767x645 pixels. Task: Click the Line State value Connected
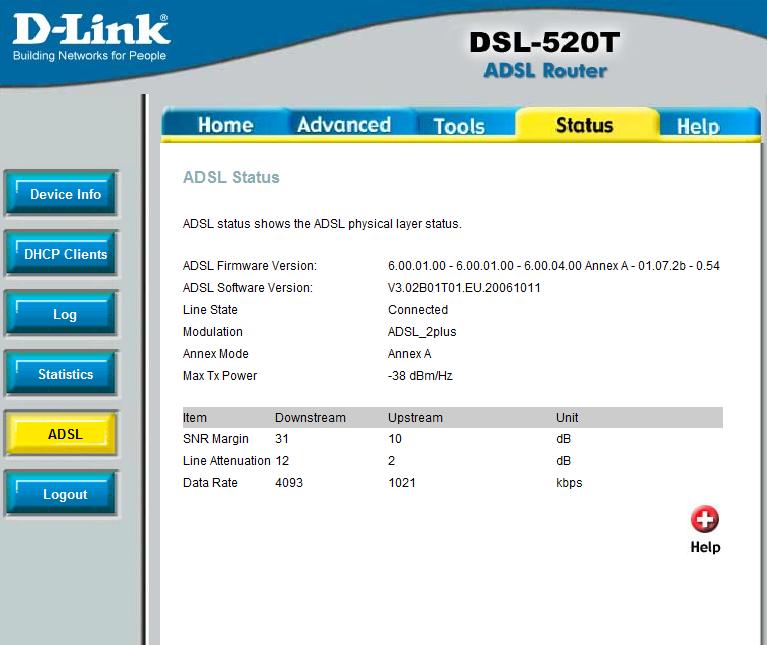418,310
